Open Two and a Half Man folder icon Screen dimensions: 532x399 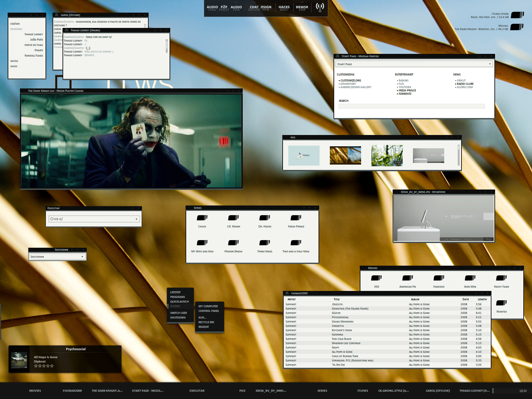click(x=296, y=243)
